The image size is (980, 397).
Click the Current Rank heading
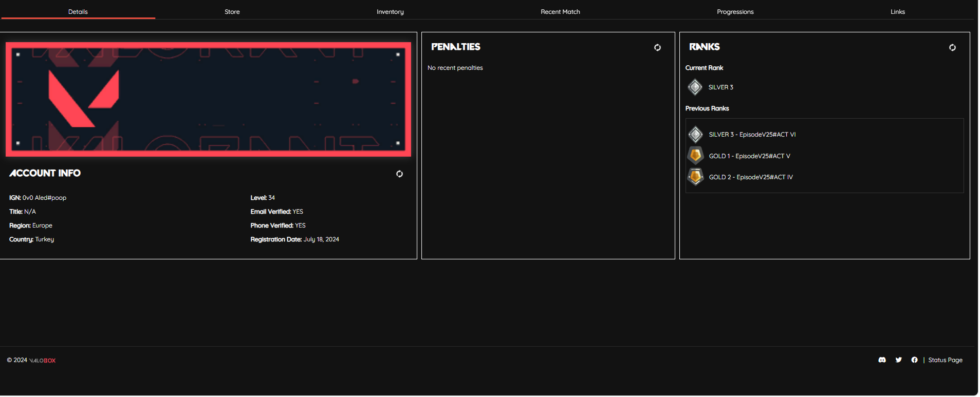pos(704,68)
